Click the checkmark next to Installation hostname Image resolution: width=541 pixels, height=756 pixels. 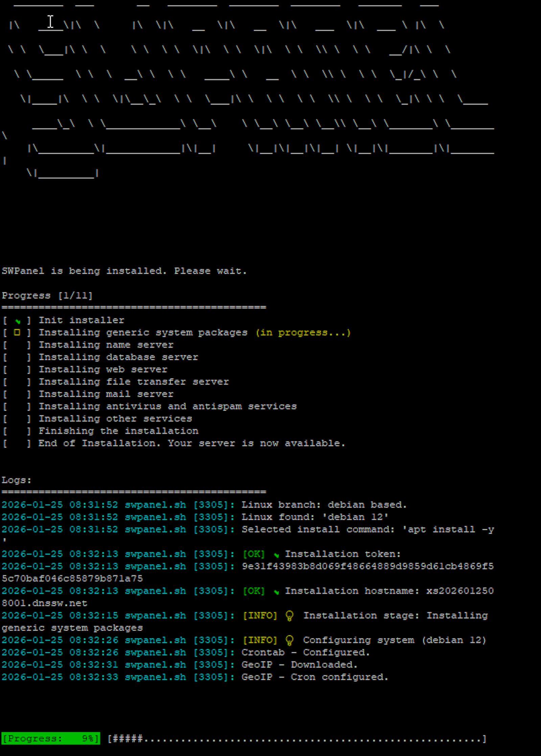tap(276, 592)
